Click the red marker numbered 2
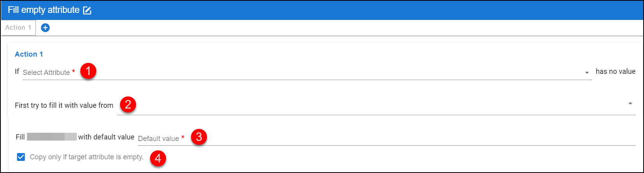 pyautogui.click(x=128, y=105)
